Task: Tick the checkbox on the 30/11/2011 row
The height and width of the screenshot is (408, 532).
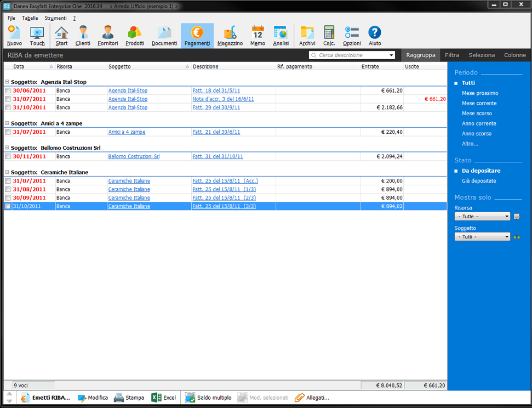Action: (7, 156)
